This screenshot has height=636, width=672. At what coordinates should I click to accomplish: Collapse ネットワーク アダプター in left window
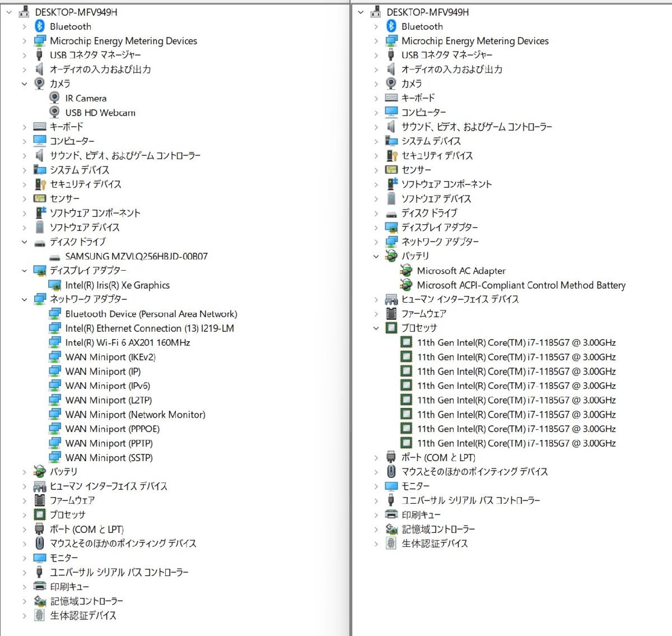[24, 299]
